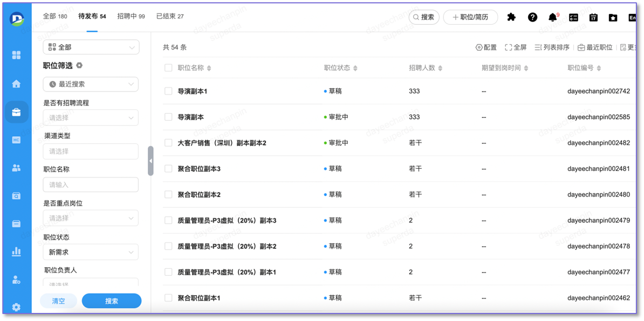Sort by 期望到岗时间 column arrows
Screen dimensions: 644x321
point(526,68)
